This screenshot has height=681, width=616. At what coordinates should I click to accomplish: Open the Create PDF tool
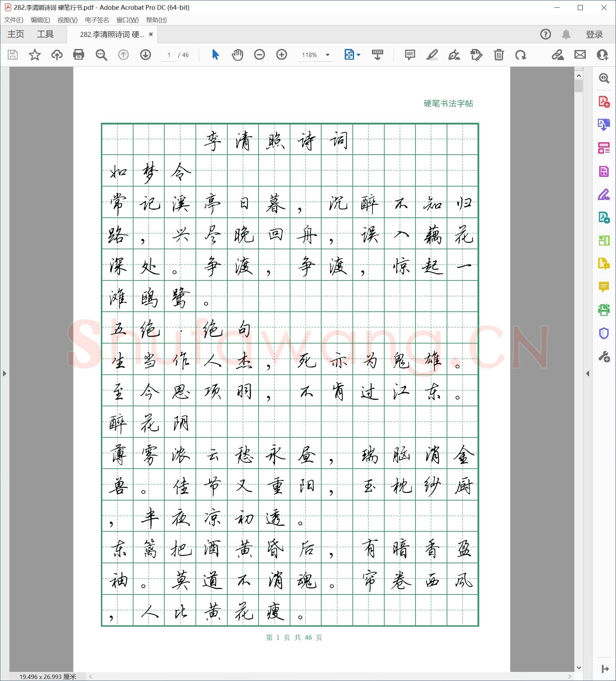coord(605,101)
